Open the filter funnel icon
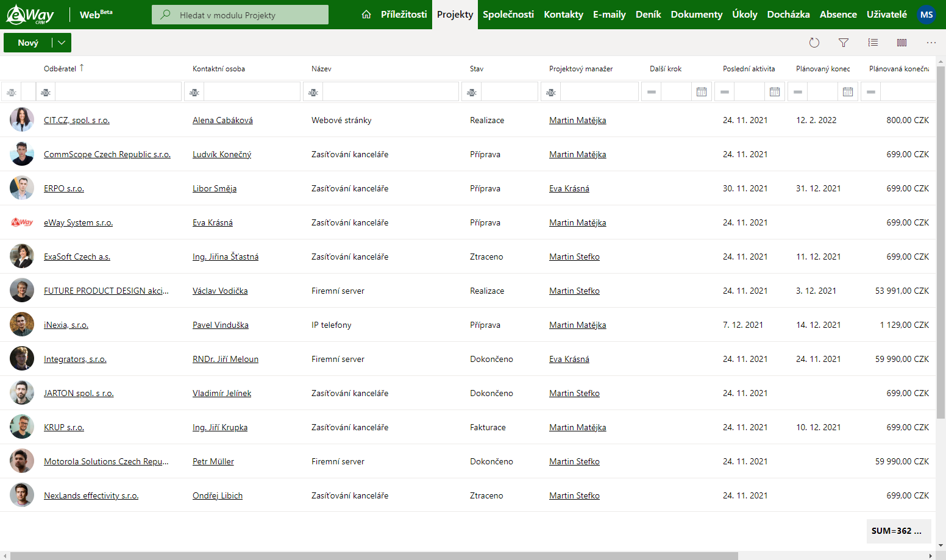Viewport: 946px width, 560px height. [x=844, y=43]
